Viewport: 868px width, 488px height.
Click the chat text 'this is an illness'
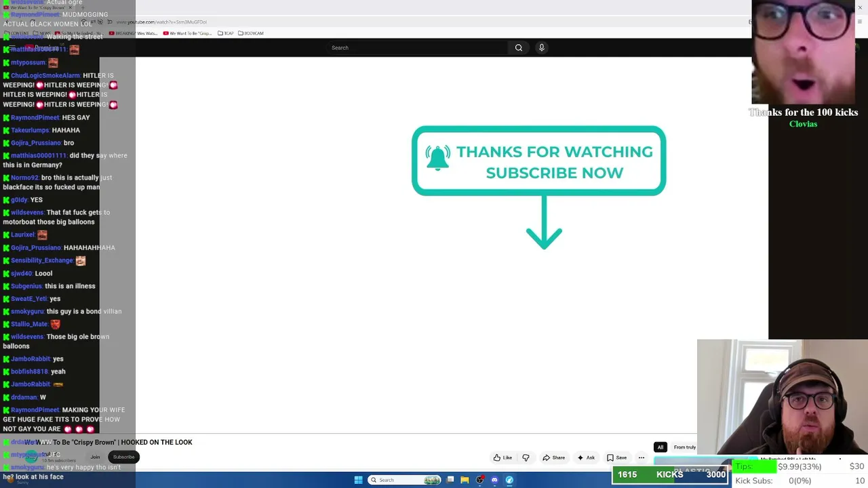70,286
